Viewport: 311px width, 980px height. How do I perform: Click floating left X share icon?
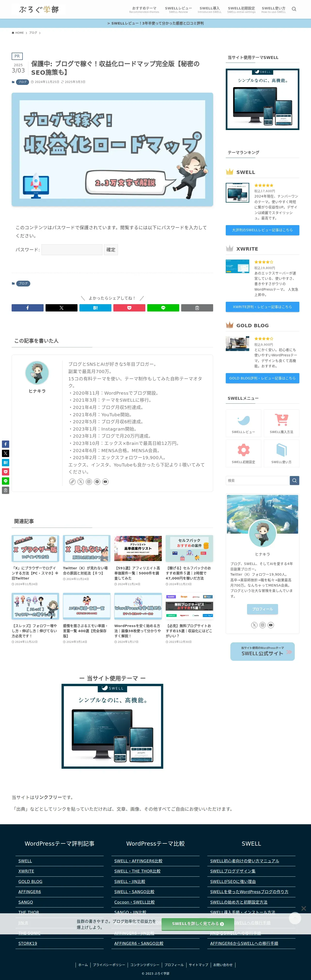point(5,453)
